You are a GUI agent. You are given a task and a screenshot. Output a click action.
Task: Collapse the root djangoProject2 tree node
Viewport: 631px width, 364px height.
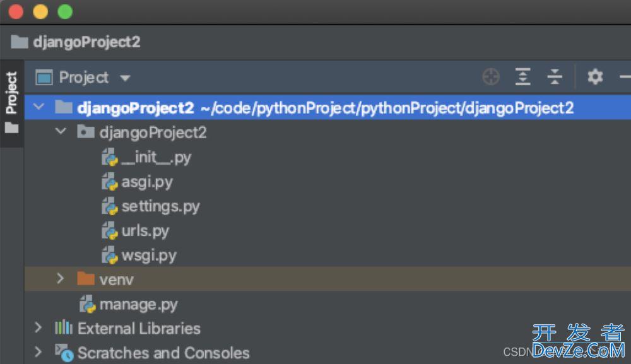point(38,107)
